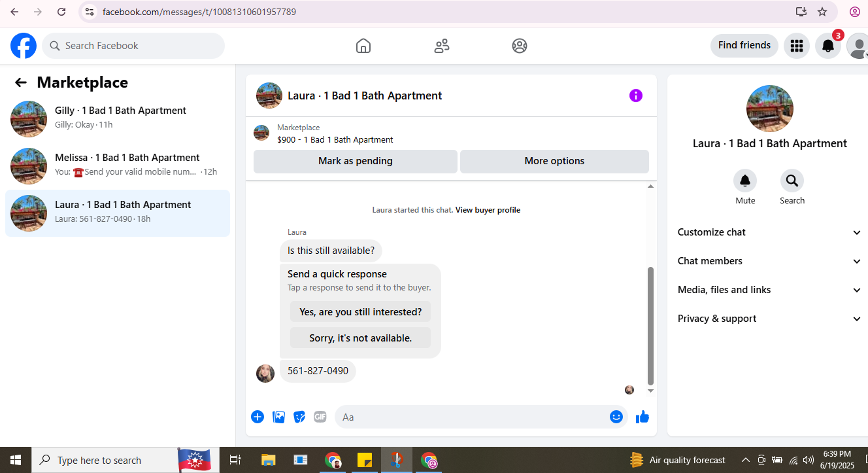Click the 'Marketplace' heading in sidebar

(x=82, y=82)
